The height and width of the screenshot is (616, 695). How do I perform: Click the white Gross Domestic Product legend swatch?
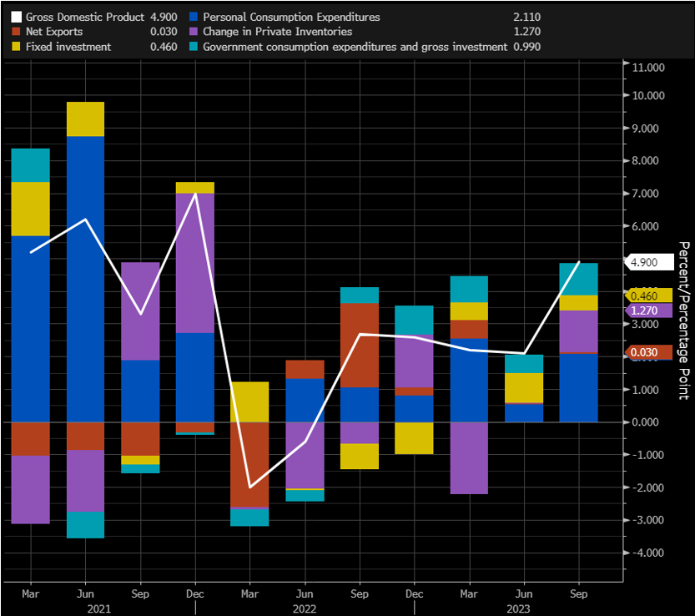point(16,18)
